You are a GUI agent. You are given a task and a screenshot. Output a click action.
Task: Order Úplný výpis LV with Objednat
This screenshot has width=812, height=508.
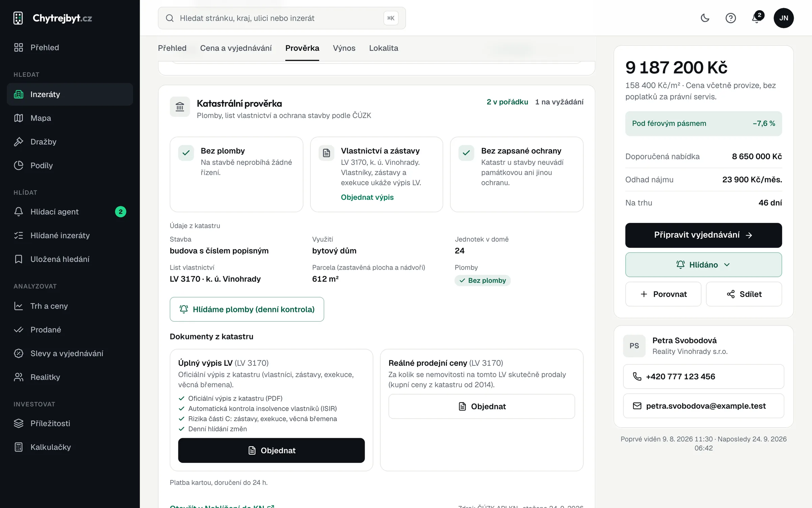click(271, 450)
